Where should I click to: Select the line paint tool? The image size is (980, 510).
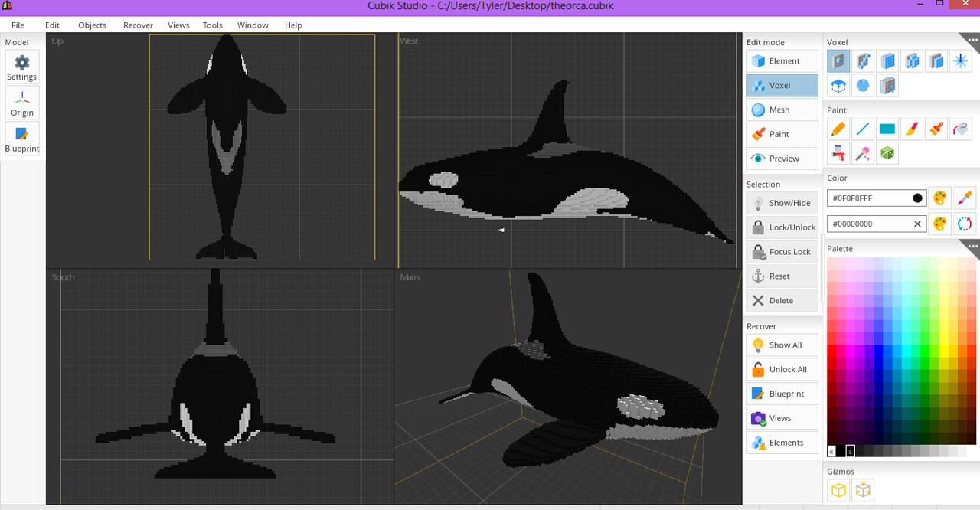pos(863,129)
